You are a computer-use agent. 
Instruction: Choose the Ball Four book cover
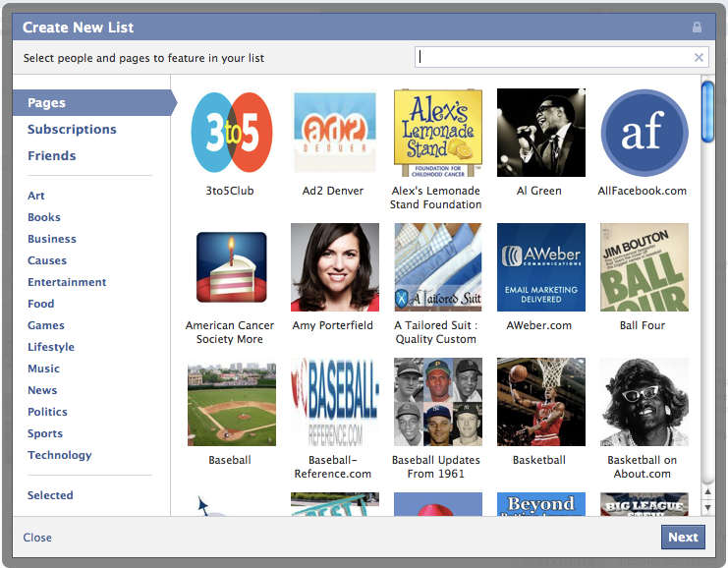pos(644,267)
